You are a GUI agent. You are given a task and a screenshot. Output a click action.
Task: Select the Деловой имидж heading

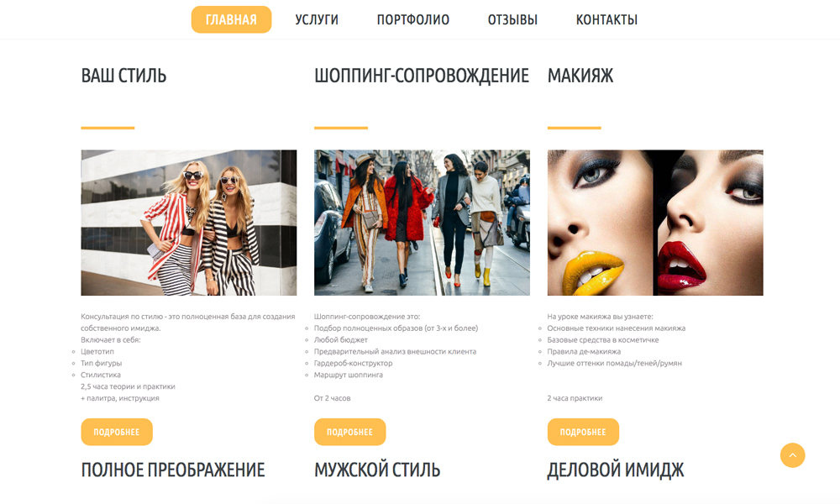[616, 470]
